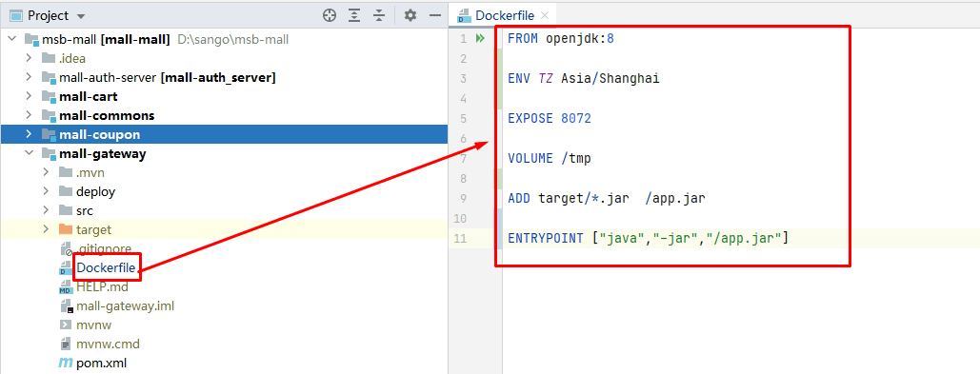
Task: Expand the mall-auth-server module
Action: tap(29, 77)
